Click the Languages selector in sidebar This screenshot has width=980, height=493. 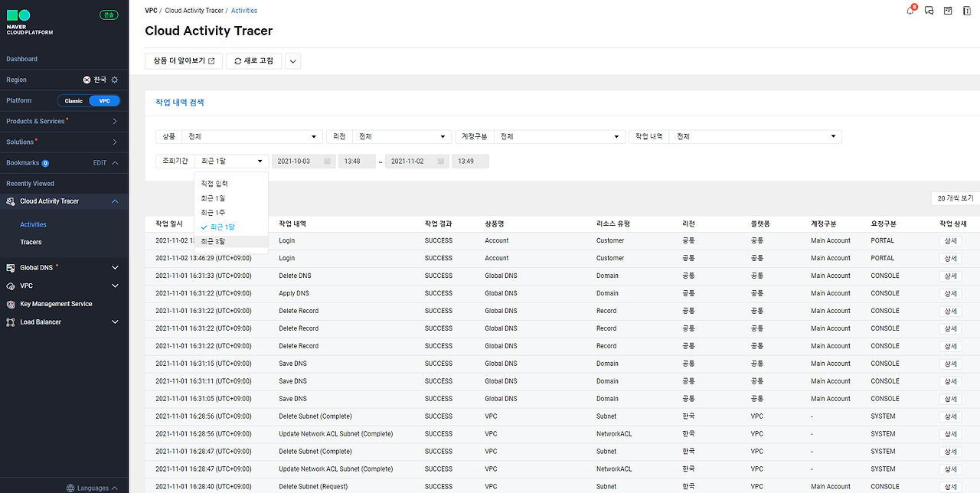tap(92, 488)
